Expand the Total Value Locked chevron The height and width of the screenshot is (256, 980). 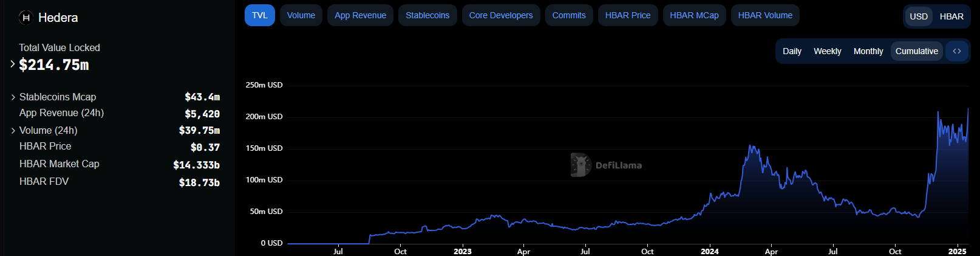coord(13,64)
